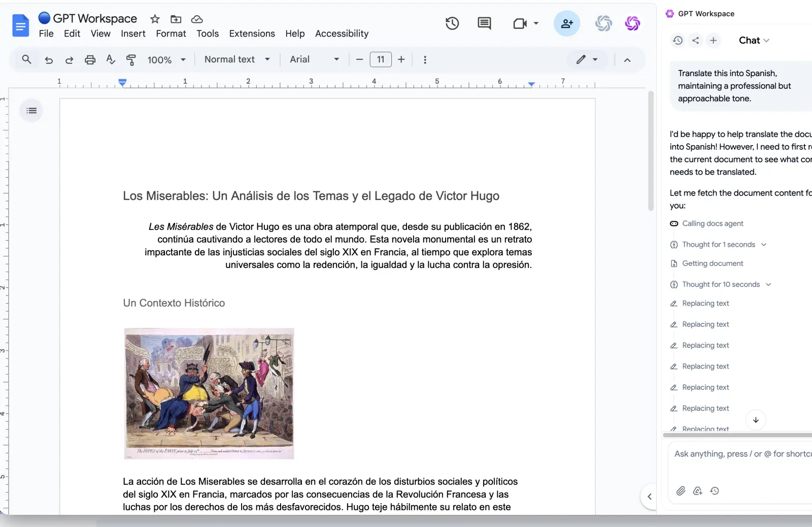
Task: Attach a file using the paperclip icon
Action: 681,490
